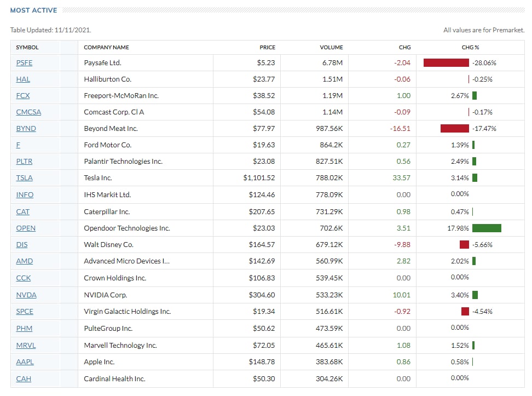Click the Tesla price $1,101.52
The image size is (532, 396).
[x=259, y=178]
